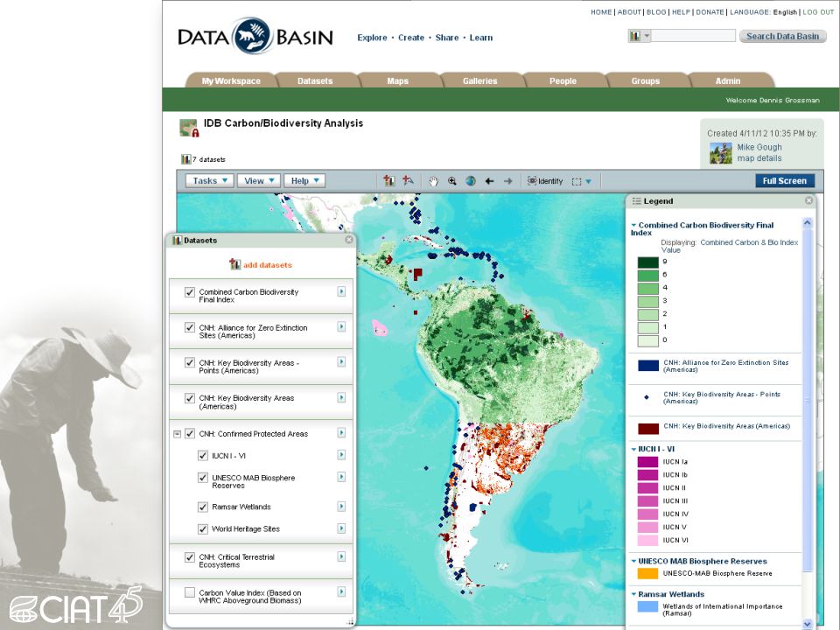Open the Tasks dropdown menu
This screenshot has width=840, height=630.
pos(210,181)
